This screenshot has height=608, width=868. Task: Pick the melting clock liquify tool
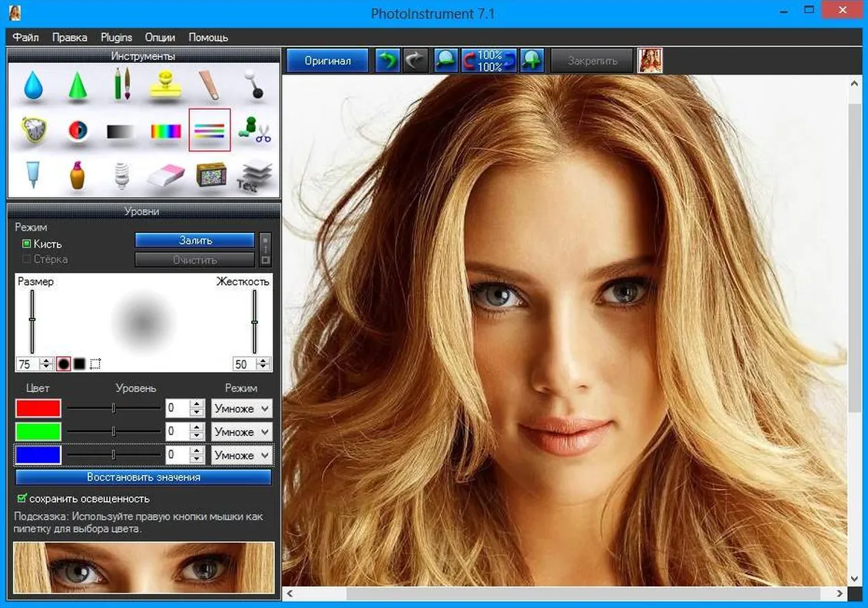point(33,130)
